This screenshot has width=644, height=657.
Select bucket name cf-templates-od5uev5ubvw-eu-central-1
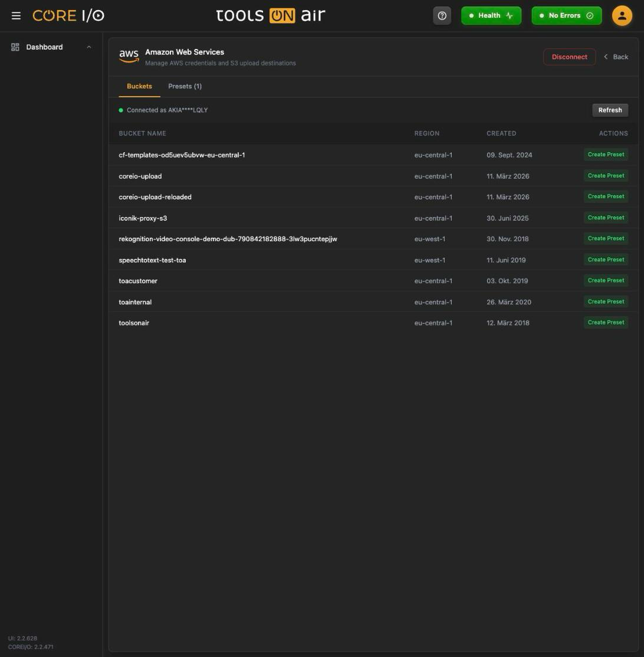(182, 155)
